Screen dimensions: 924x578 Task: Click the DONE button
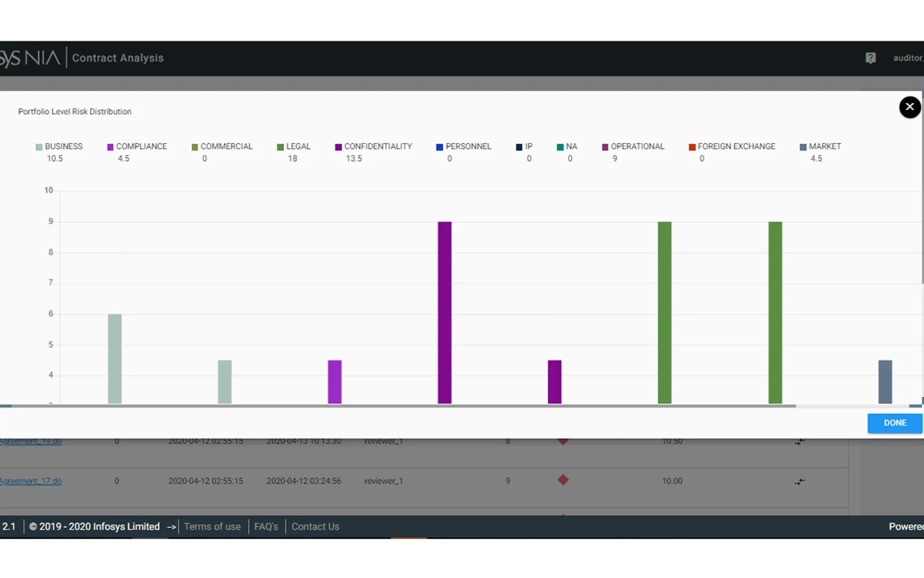(895, 423)
